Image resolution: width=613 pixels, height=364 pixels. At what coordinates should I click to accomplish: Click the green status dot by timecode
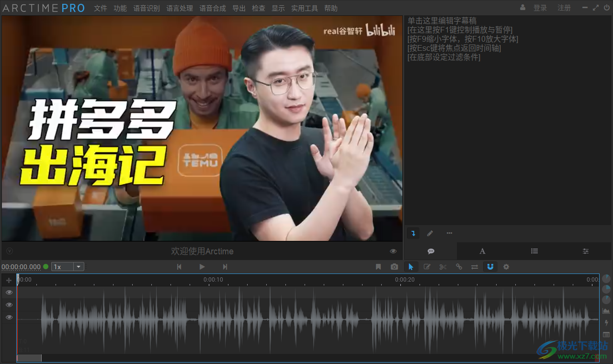[46, 267]
